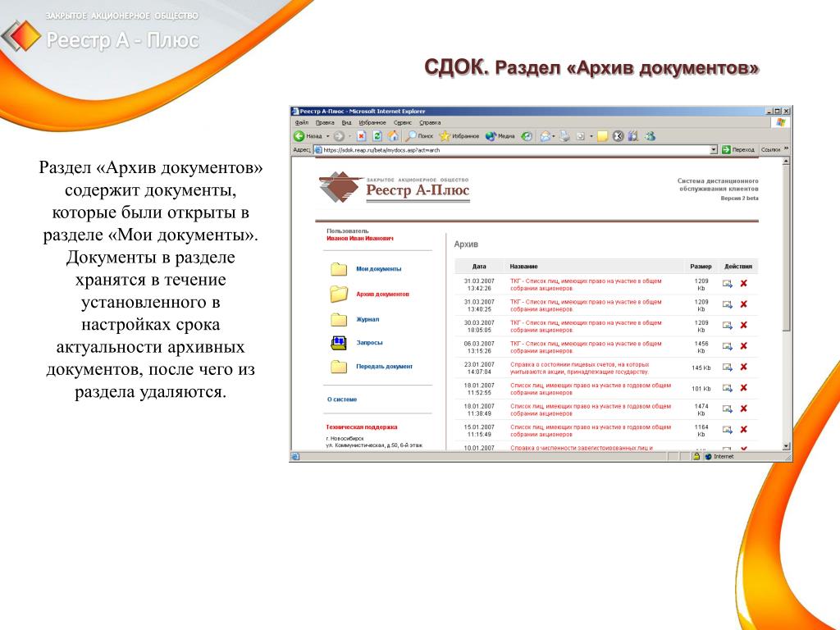Click the yellow note toolbar icon
Viewport: 840px width, 630px height.
pyautogui.click(x=602, y=136)
